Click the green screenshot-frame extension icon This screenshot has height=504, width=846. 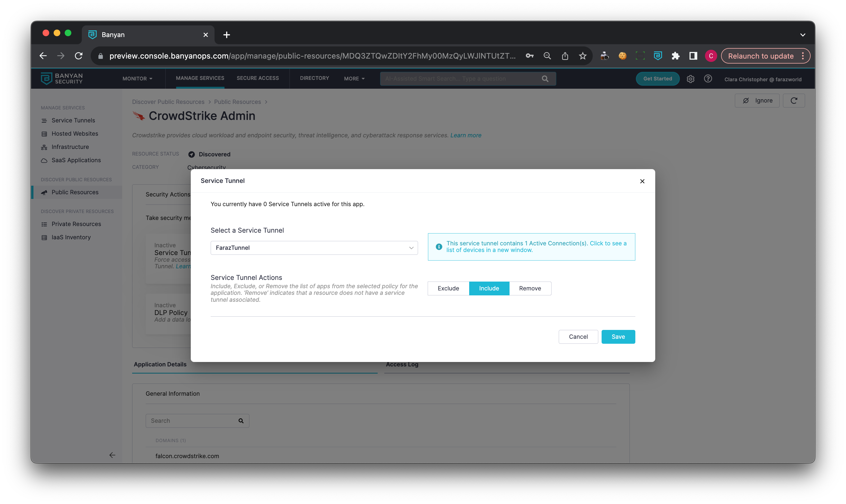640,56
